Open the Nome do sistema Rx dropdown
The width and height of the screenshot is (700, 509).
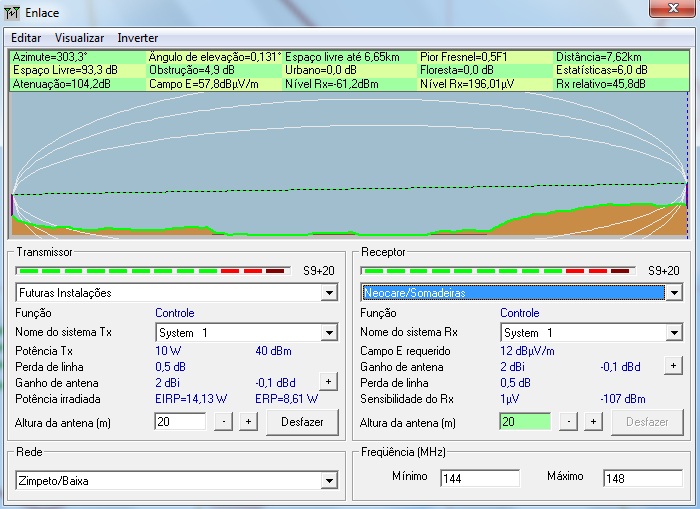click(x=674, y=332)
